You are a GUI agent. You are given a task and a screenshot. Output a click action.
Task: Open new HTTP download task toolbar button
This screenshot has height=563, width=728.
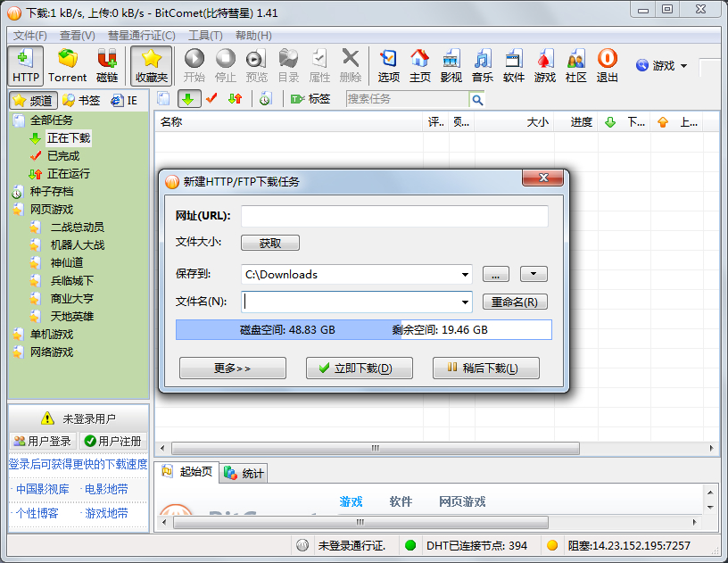[x=26, y=66]
